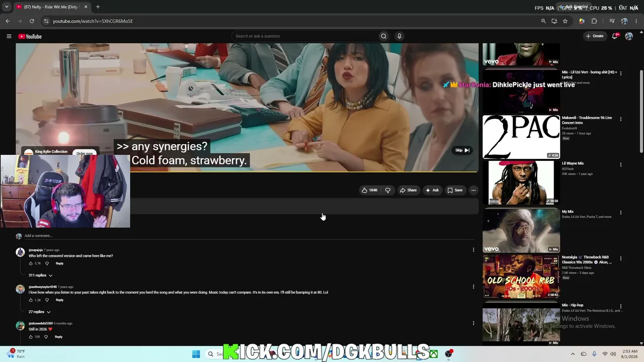
Task: Close the Nelly - Ride Wit Me tab
Action: [86, 7]
